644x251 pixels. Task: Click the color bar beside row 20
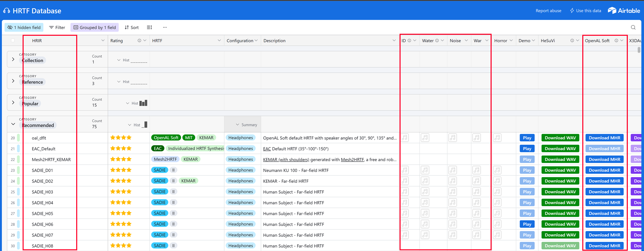(18, 138)
